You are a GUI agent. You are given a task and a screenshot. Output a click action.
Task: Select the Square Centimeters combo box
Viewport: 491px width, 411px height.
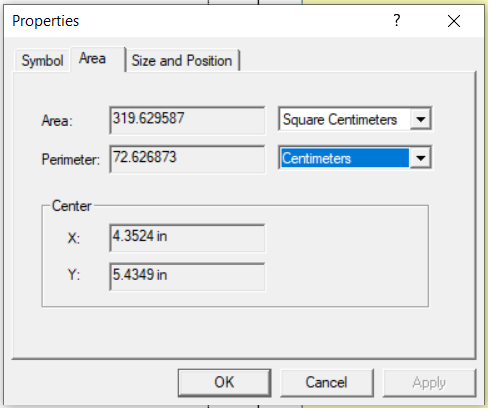click(355, 119)
